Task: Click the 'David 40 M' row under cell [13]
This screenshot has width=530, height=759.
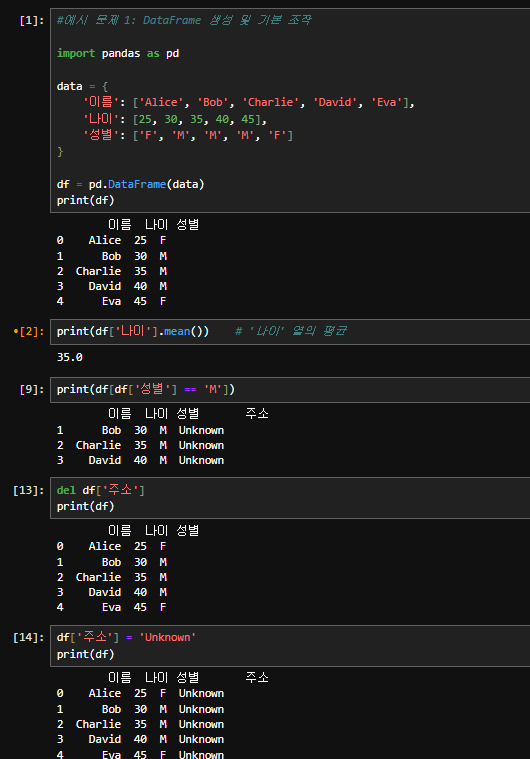Action: (x=112, y=592)
